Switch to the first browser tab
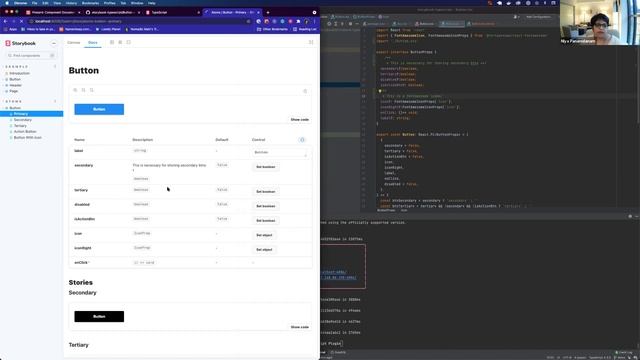Image resolution: width=640 pixels, height=360 pixels. click(x=54, y=13)
